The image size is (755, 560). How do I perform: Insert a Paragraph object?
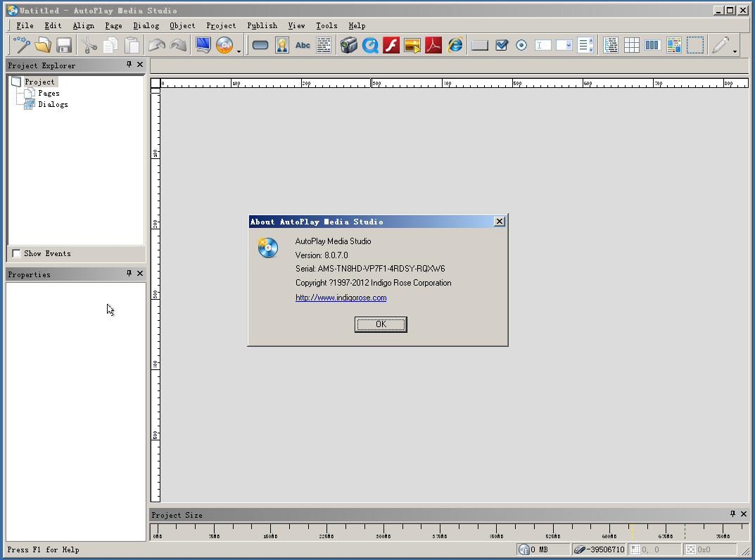point(324,45)
